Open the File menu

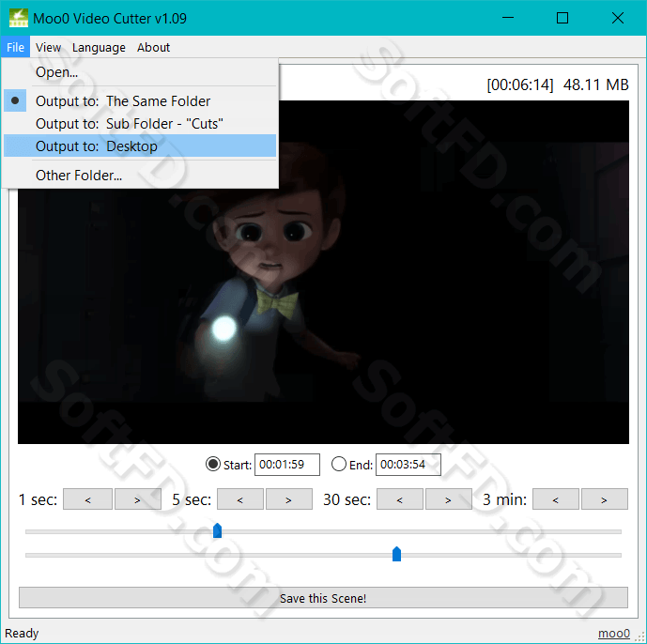pyautogui.click(x=15, y=47)
